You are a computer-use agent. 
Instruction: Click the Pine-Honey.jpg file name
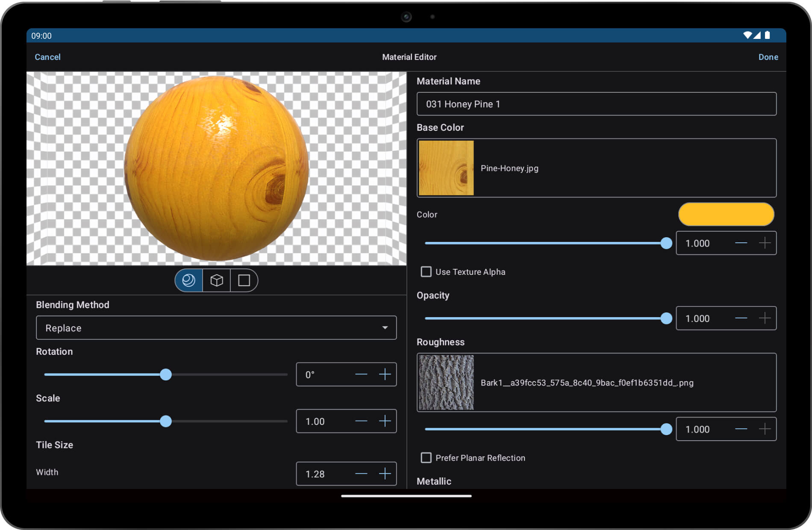[x=509, y=168]
